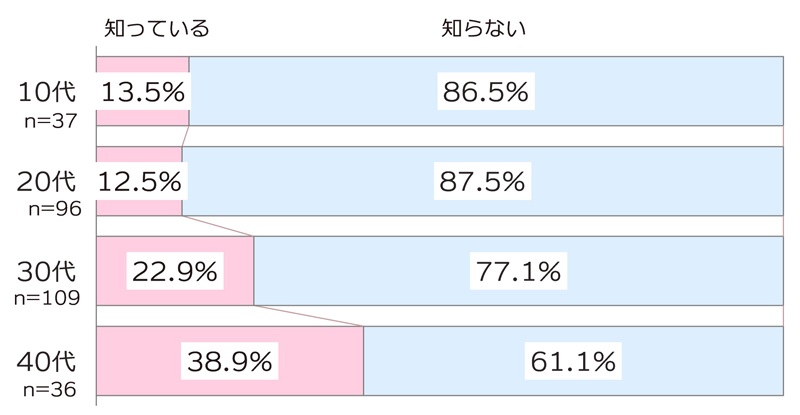Click the 知っている legend label

(x=157, y=28)
